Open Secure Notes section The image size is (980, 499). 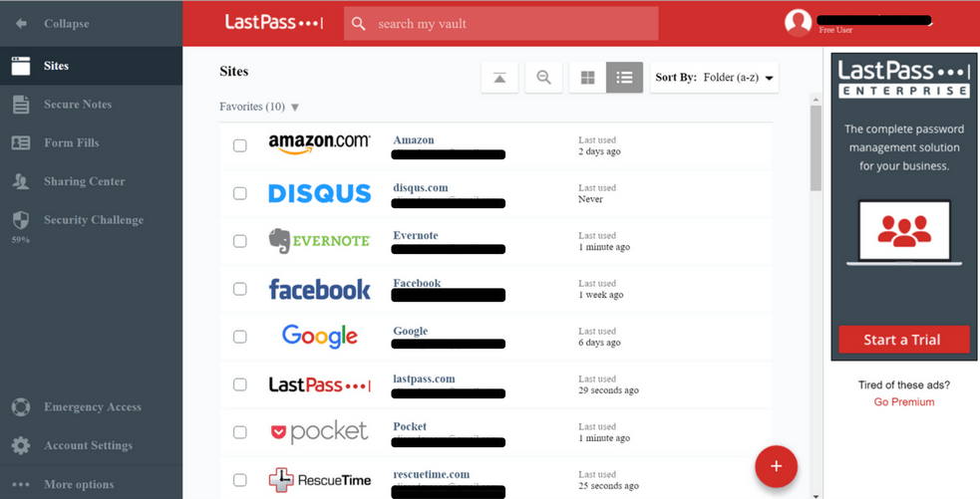(92, 105)
